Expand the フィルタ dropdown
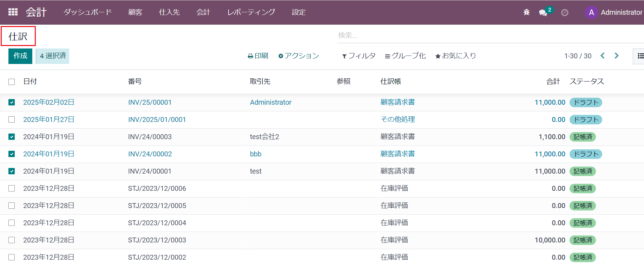Image resolution: width=644 pixels, height=266 pixels. tap(359, 56)
